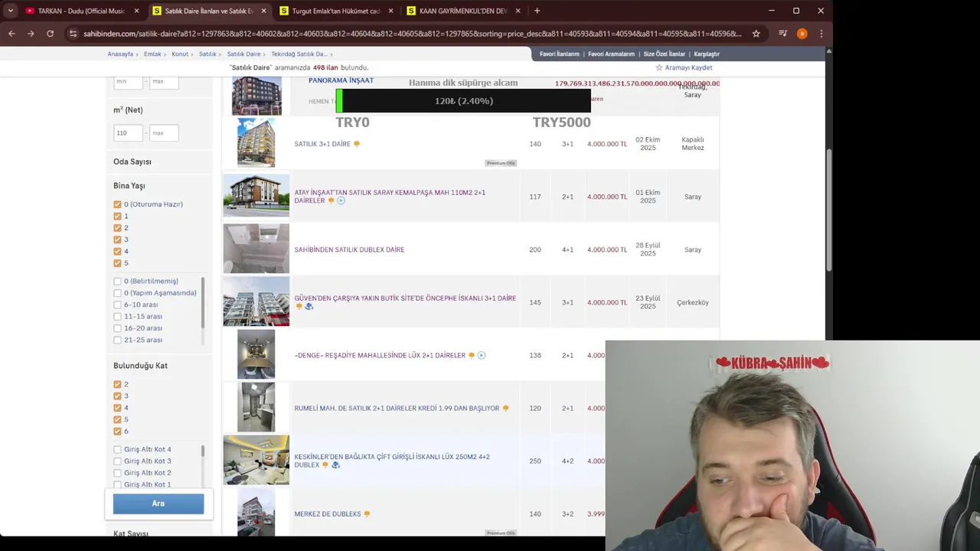The image size is (980, 551).
Task: Open the Chrome profile avatar
Action: 802,34
